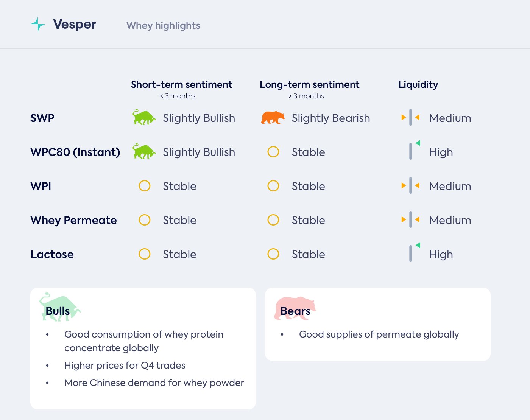Click the Slightly Bearish label for SWP

(331, 118)
